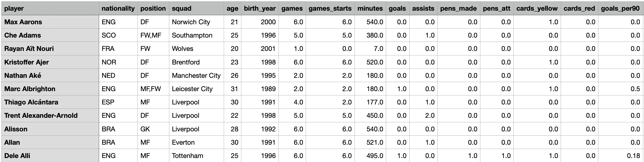
Task: Select the nationality column header
Action: click(x=118, y=9)
